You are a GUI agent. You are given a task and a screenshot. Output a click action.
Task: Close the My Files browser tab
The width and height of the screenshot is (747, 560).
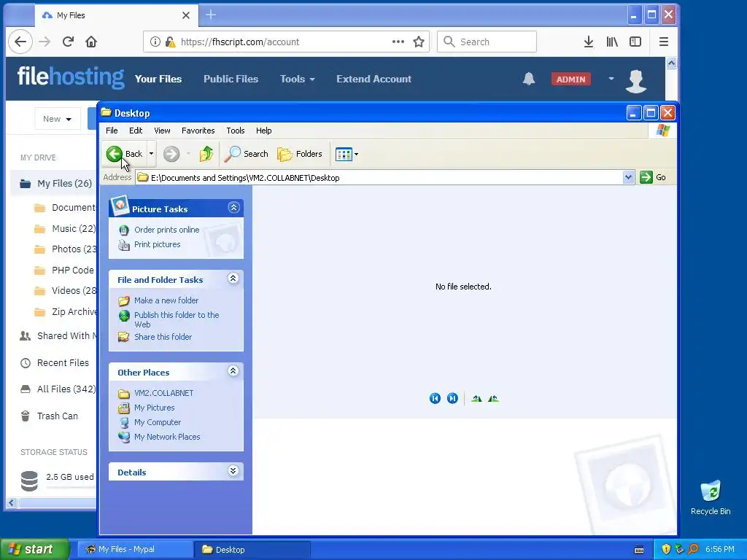click(186, 15)
